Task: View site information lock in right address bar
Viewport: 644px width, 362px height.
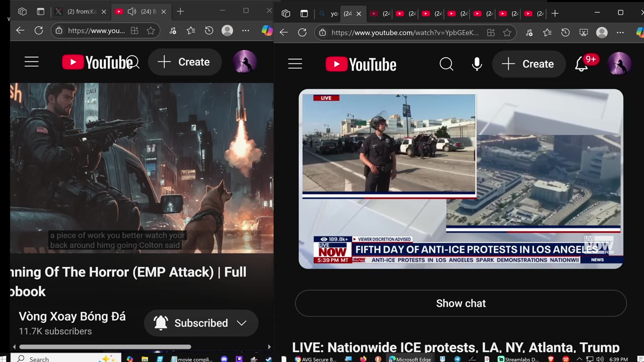Action: point(323,33)
